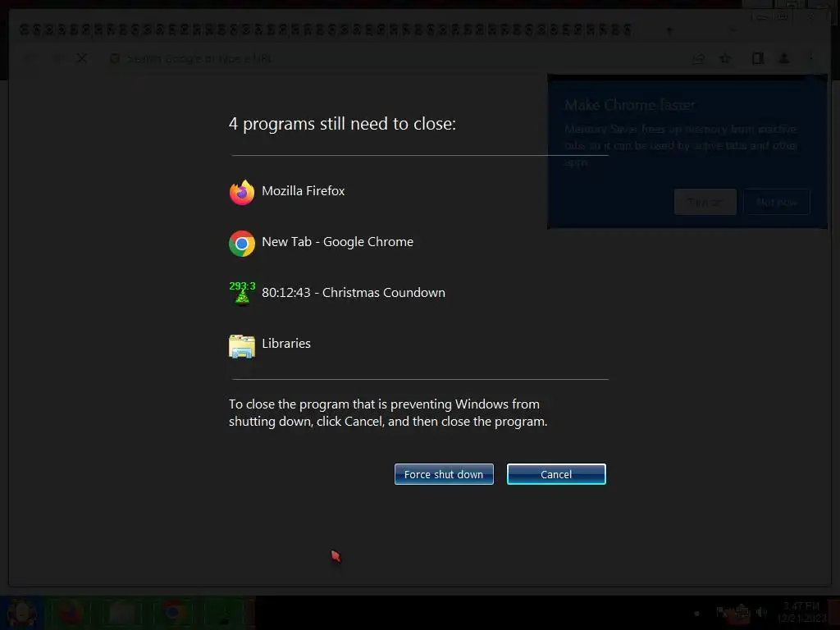Viewport: 840px width, 630px height.
Task: Click the volume speaker tray icon
Action: [x=760, y=612]
